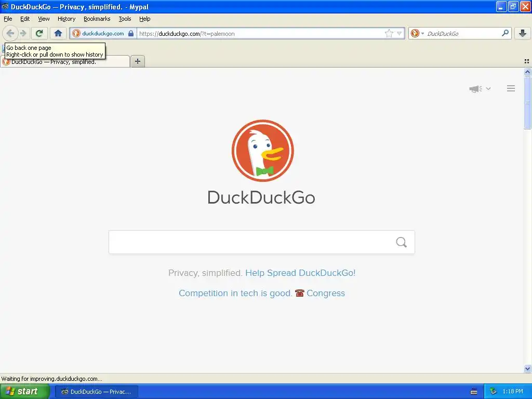Focus the browser DuckDuckGo search box

coord(462,33)
